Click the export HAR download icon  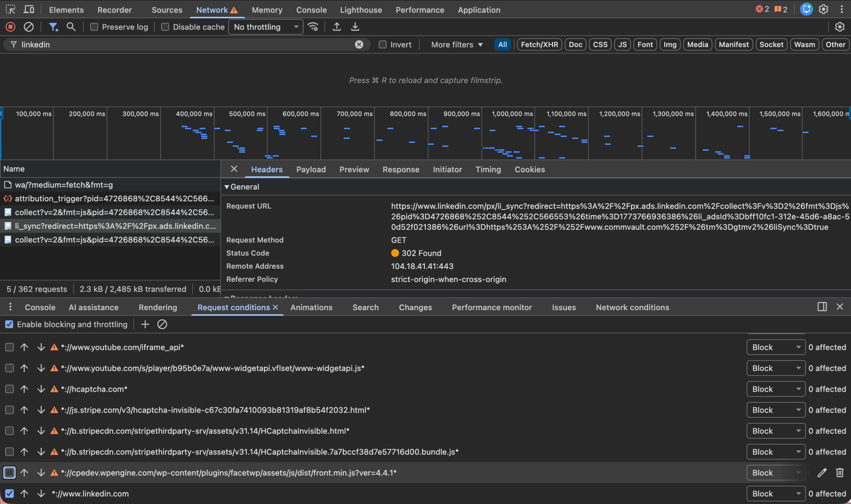tap(355, 27)
